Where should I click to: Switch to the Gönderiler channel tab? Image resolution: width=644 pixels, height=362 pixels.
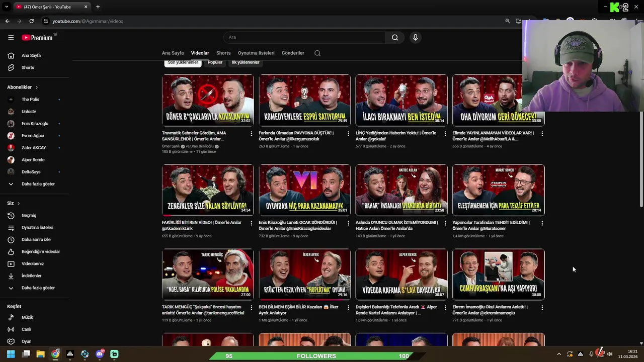coord(293,53)
